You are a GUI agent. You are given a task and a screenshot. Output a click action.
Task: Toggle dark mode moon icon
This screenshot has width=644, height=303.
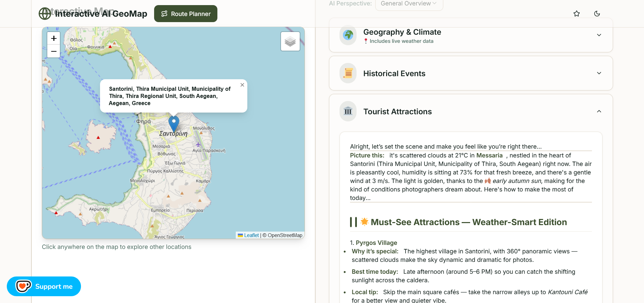pyautogui.click(x=597, y=14)
